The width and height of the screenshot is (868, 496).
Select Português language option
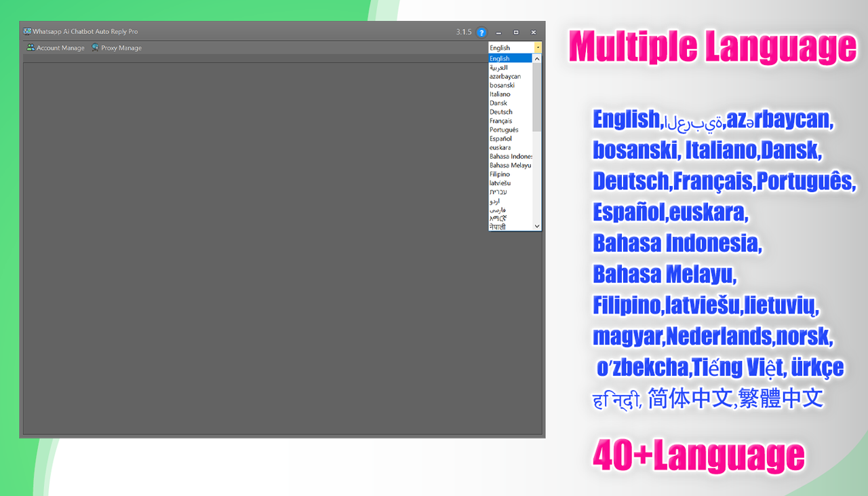coord(511,130)
